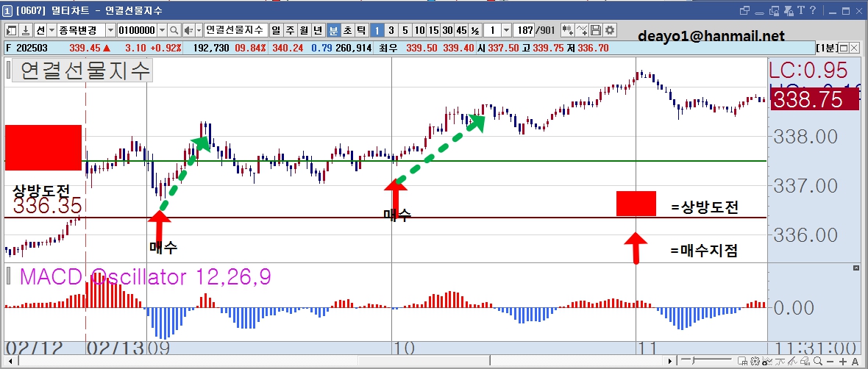The image size is (868, 369).
Task: Click the cascade windows icon in title bar
Action: pyautogui.click(x=744, y=11)
